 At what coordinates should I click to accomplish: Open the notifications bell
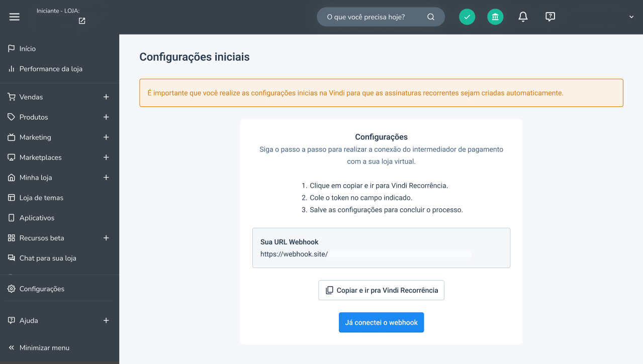click(x=523, y=17)
